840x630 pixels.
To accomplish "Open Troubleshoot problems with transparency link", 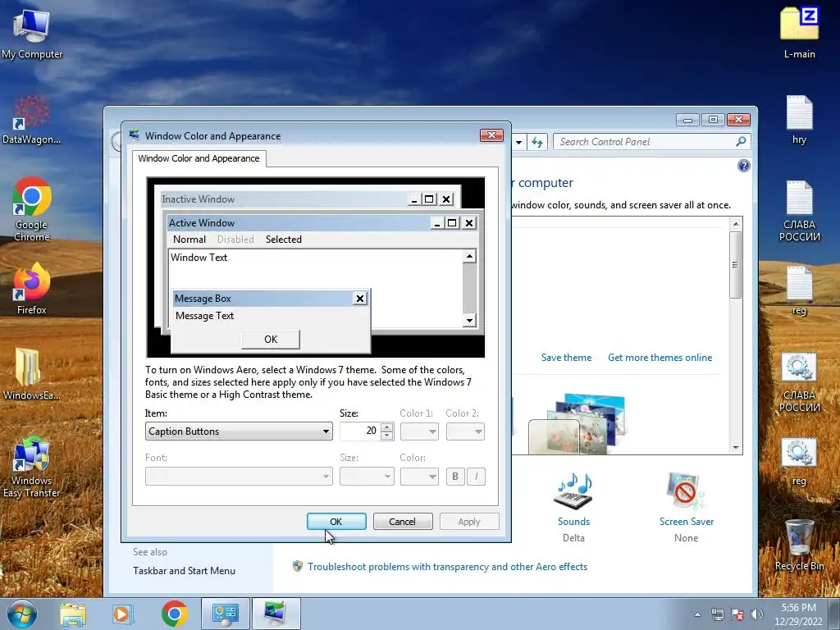I will click(447, 567).
